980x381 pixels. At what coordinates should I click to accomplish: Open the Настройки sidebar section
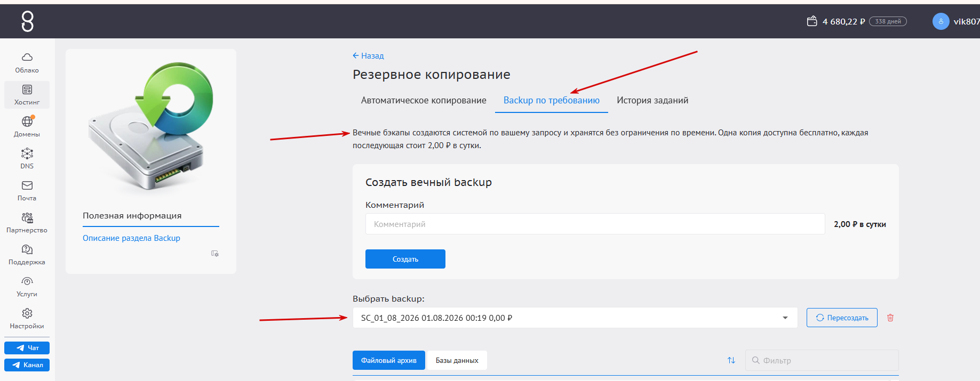[x=27, y=319]
